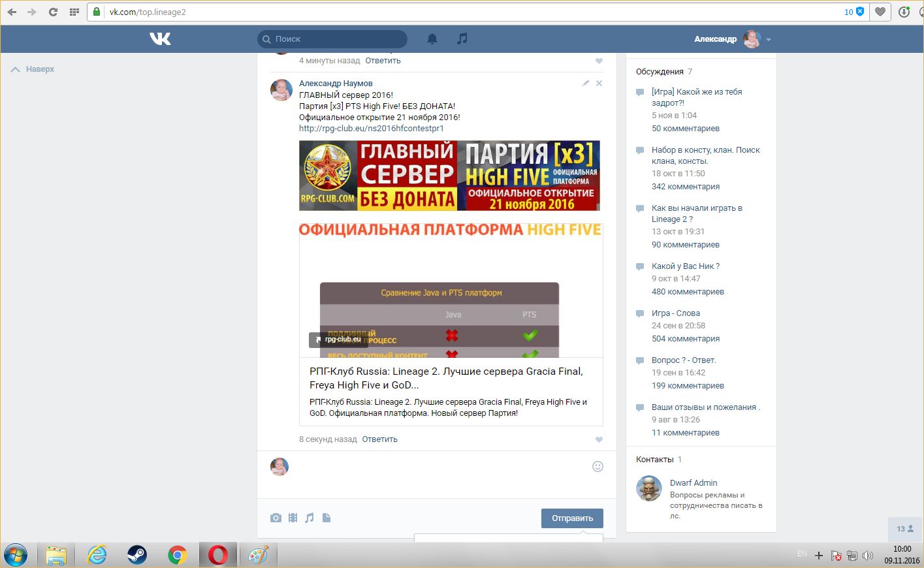
Task: Like the comment posted 8 seconds ago
Action: 599,439
